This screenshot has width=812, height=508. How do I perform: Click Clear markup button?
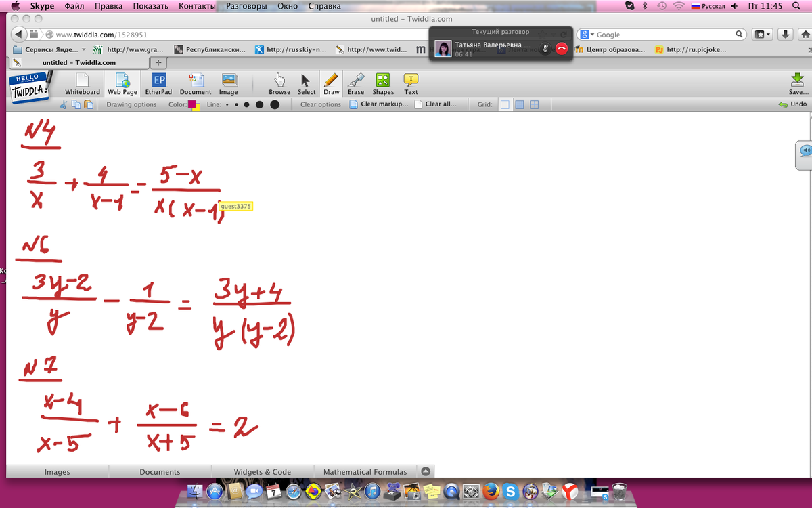(x=379, y=104)
